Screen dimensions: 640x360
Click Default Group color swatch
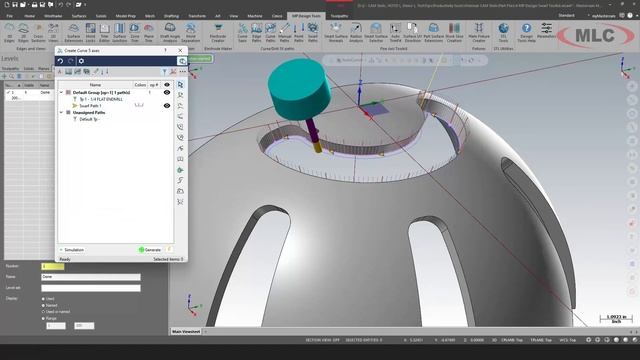[x=68, y=93]
